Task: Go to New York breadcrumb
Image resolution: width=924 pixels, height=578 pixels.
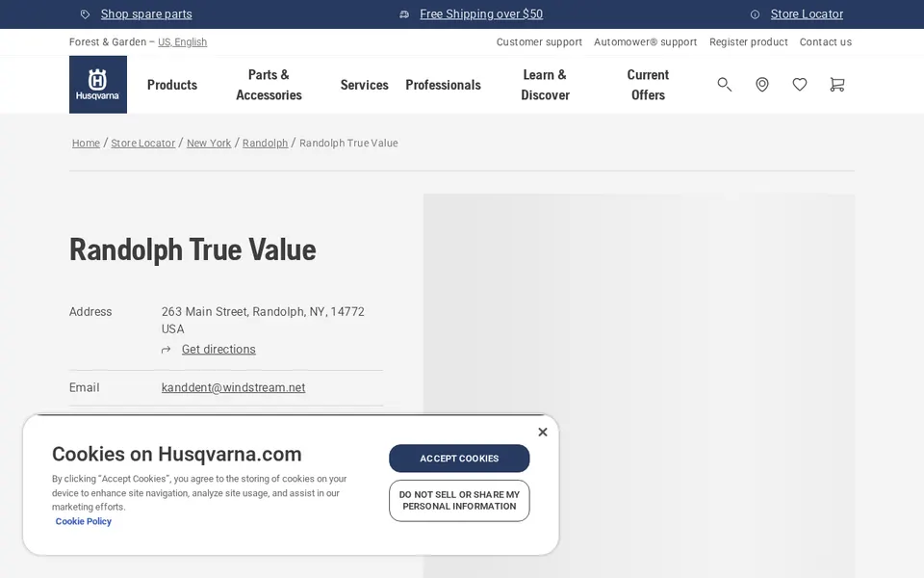Action: pos(209,144)
